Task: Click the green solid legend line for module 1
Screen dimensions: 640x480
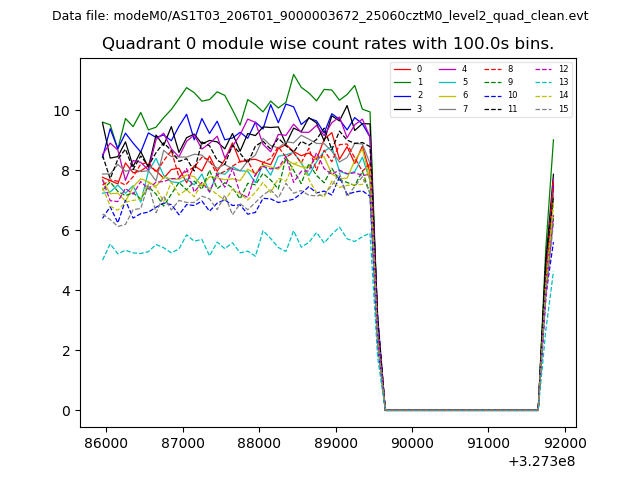Action: click(x=403, y=82)
